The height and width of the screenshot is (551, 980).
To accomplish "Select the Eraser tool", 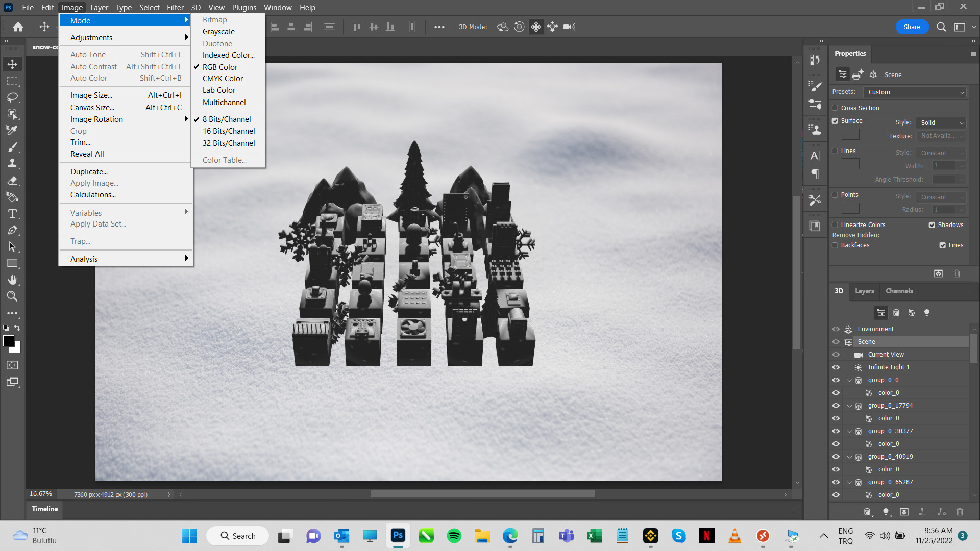I will coord(12,181).
